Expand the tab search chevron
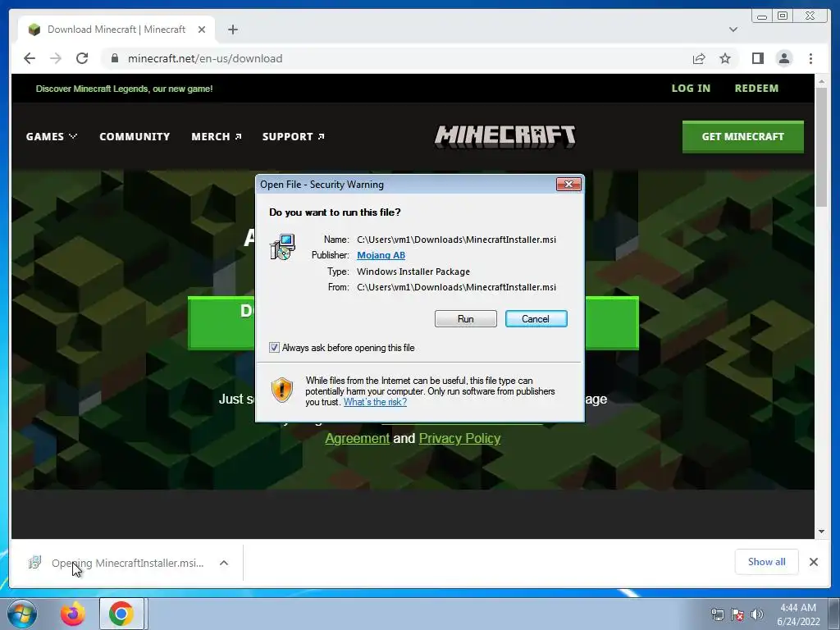Screen dimensions: 840x630 click(x=733, y=30)
